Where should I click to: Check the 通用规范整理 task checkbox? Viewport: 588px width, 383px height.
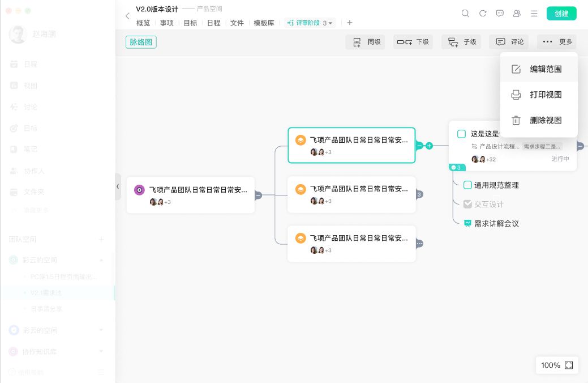pyautogui.click(x=468, y=185)
